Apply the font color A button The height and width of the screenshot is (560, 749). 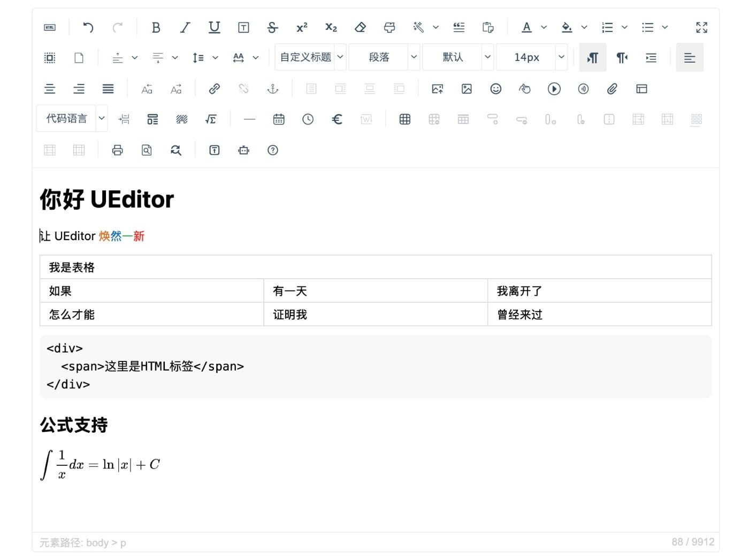point(527,27)
